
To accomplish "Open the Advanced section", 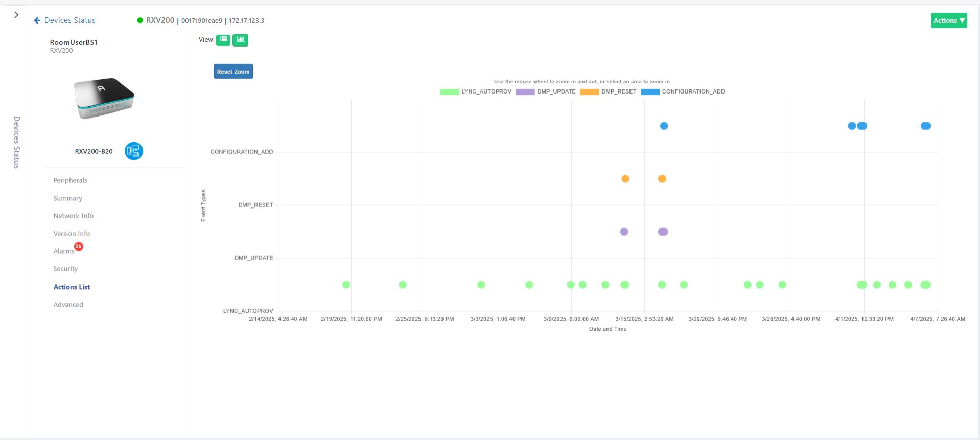I will click(68, 305).
